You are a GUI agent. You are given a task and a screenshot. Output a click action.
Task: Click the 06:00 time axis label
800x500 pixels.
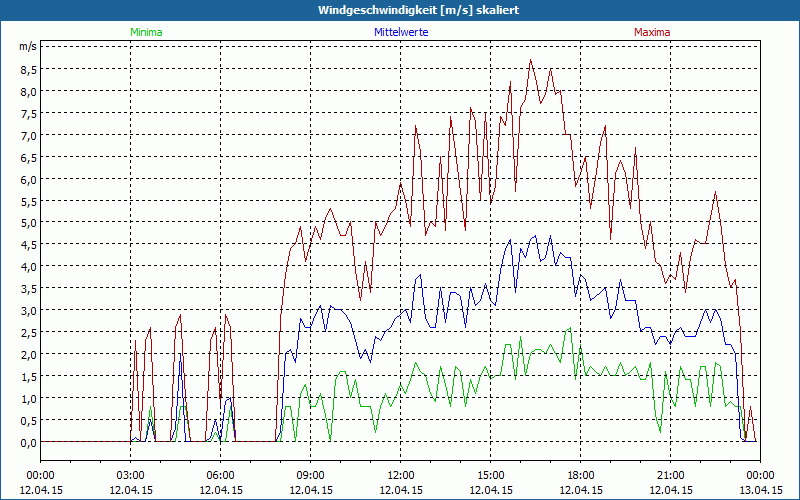coord(220,476)
